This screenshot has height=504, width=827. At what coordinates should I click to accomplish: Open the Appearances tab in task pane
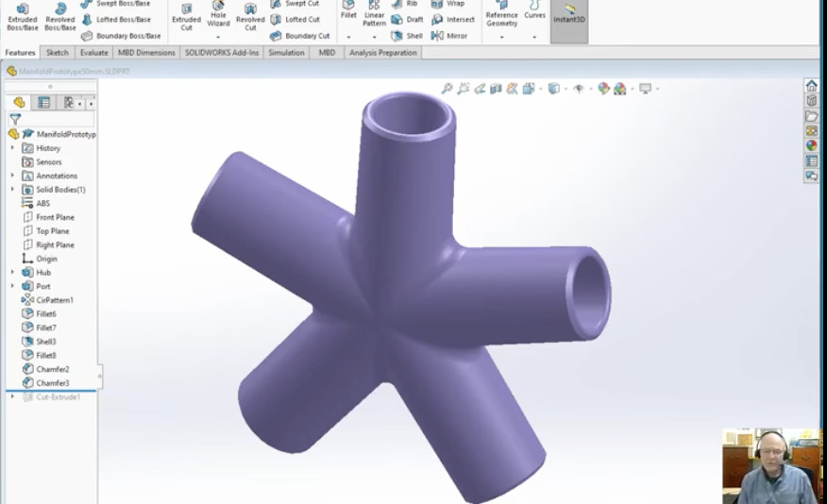coord(811,145)
